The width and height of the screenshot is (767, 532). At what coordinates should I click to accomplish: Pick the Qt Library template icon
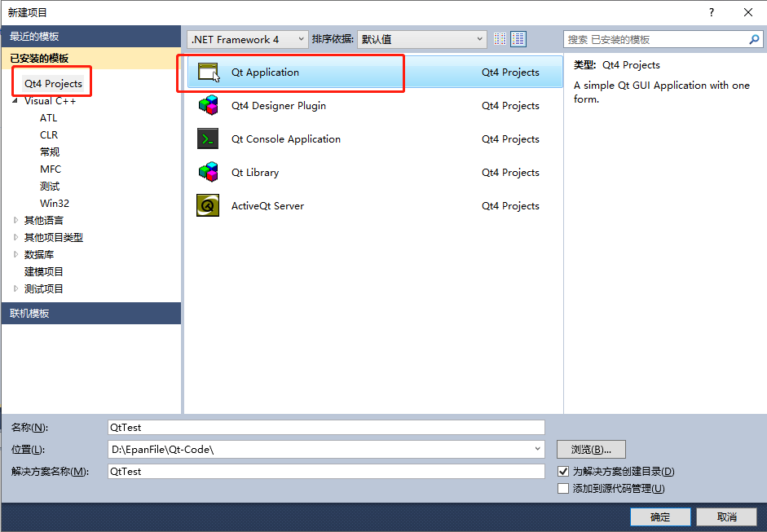[208, 172]
